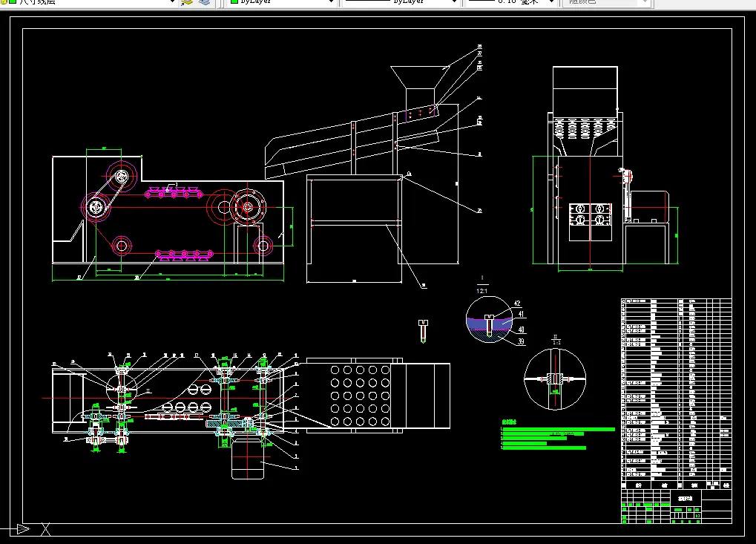This screenshot has width=756, height=544.
Task: Click the UCS X-axis icon in the drawing corner
Action: (46, 529)
